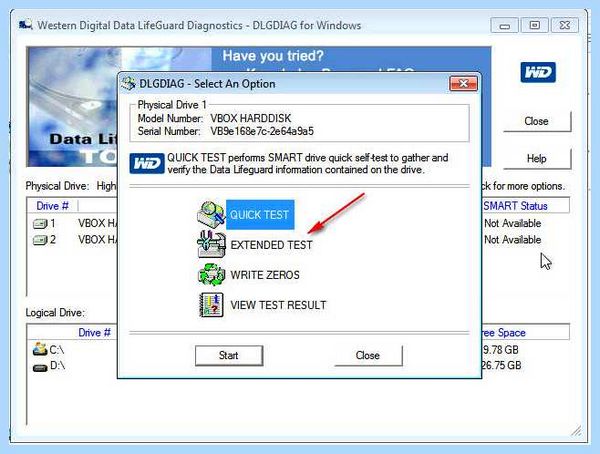Click the Close button in the main window

(537, 121)
